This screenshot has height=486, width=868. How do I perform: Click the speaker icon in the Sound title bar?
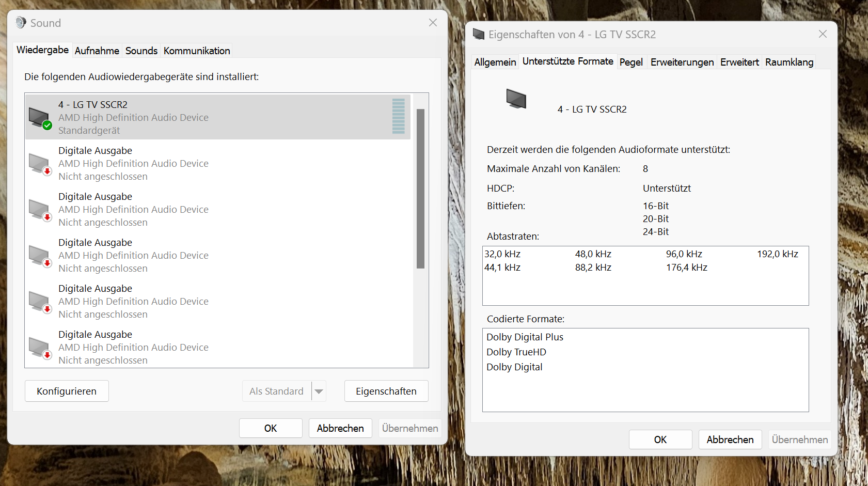[20, 22]
